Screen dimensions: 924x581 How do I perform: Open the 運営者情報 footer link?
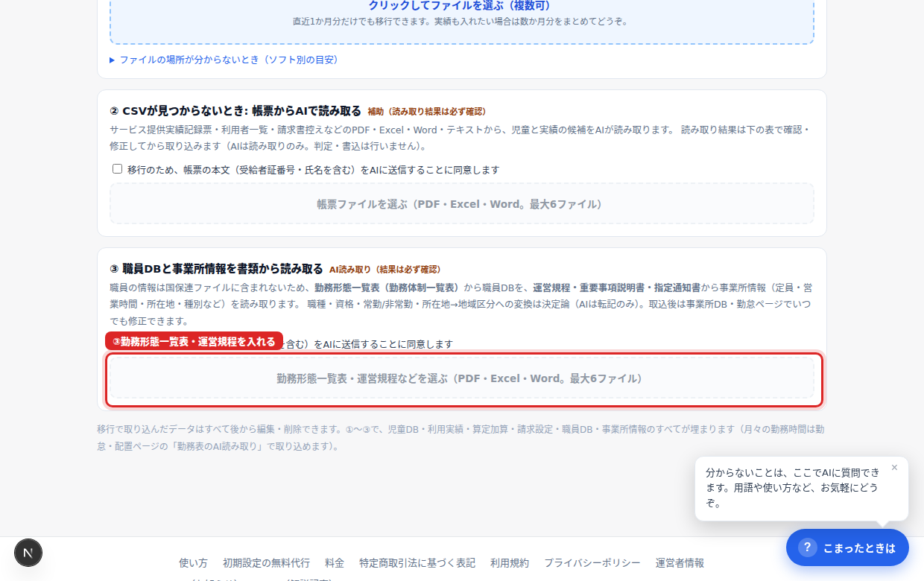click(680, 563)
